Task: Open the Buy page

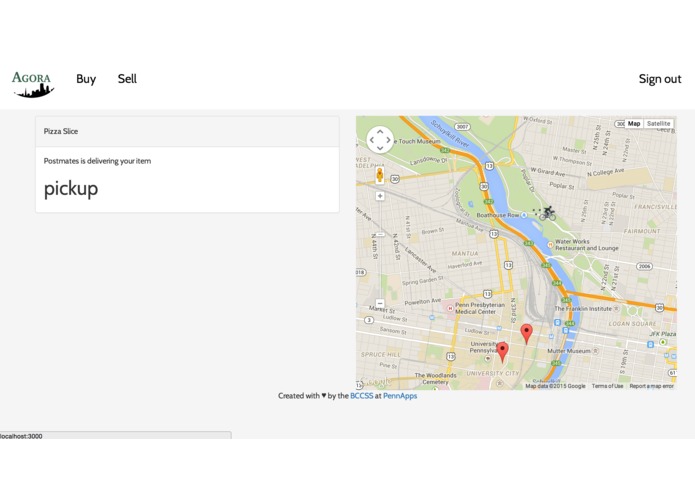Action: coord(86,79)
